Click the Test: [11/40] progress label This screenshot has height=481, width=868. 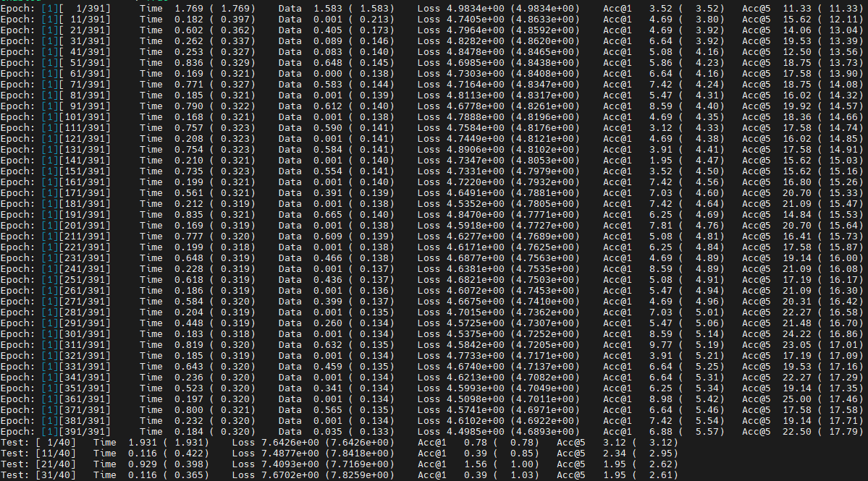[38, 454]
